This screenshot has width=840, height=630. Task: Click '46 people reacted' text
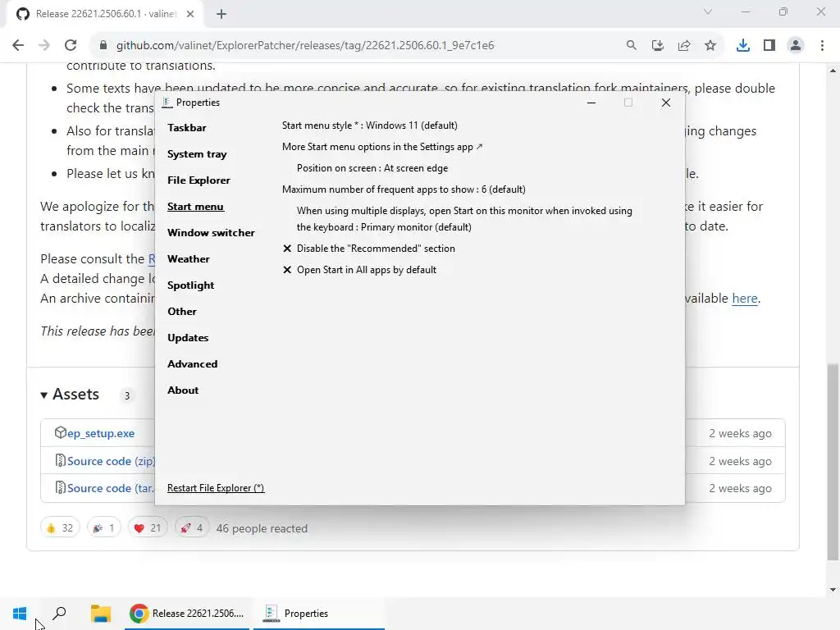point(262,528)
